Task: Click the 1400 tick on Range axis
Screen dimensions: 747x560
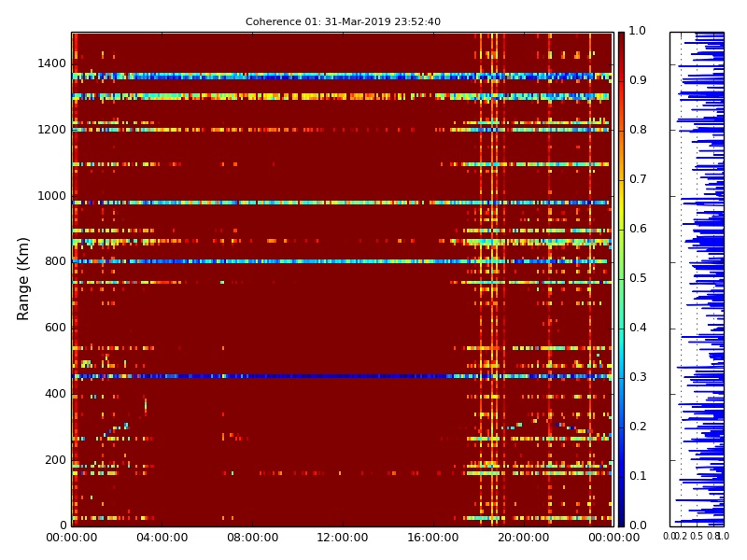Action: pos(51,63)
